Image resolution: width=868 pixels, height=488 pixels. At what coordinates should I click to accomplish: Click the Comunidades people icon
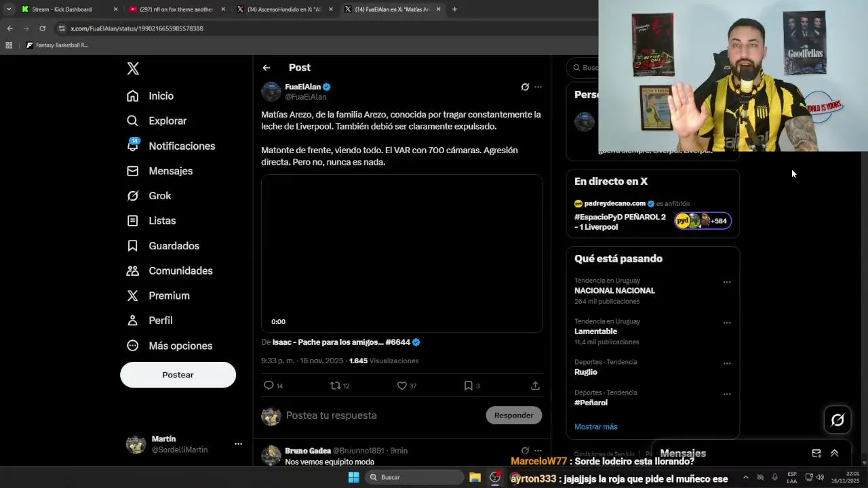[x=133, y=270]
